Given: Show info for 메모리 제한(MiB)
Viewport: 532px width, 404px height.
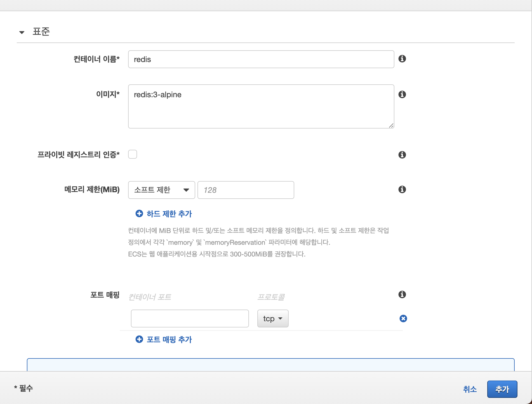Looking at the screenshot, I should (x=402, y=189).
